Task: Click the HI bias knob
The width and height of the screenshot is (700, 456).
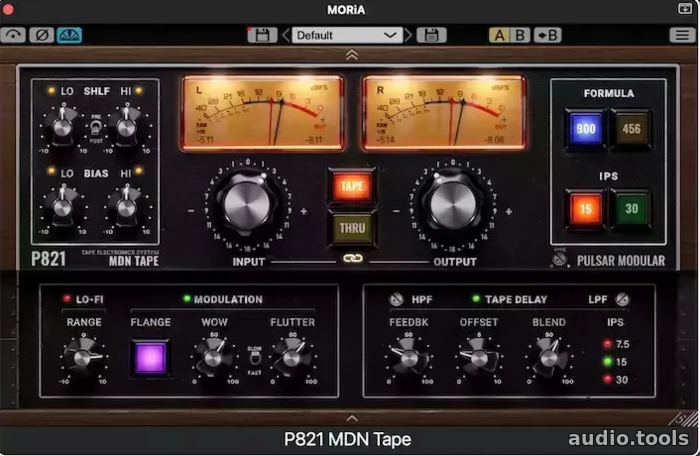Action: [x=126, y=207]
